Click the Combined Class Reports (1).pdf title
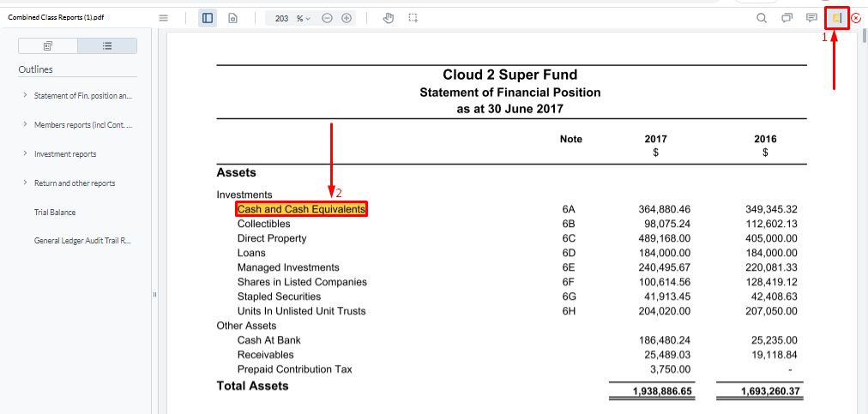Viewport: 868px width, 414px height. 56,17
